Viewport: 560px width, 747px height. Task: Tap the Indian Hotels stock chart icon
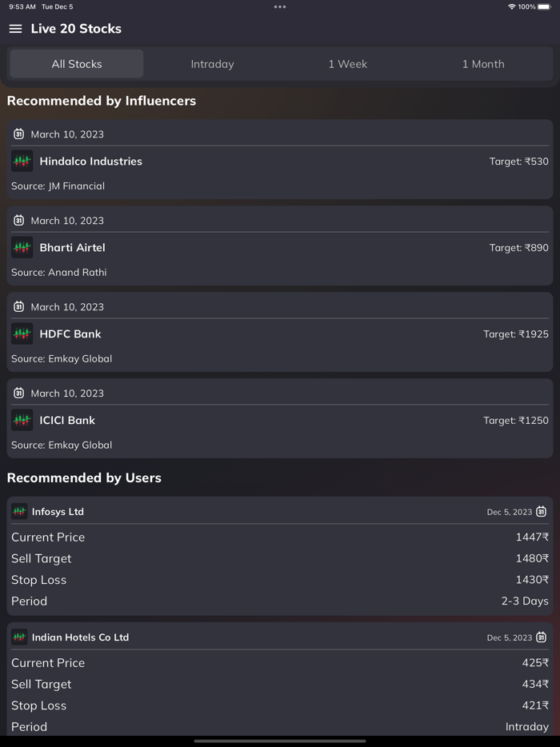(x=20, y=637)
